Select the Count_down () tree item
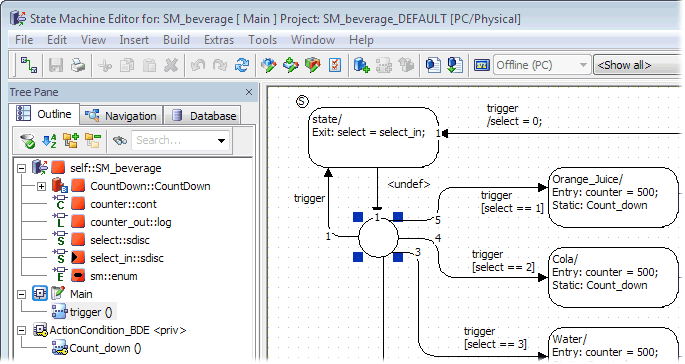Image resolution: width=685 pixels, height=364 pixels. pos(105,348)
